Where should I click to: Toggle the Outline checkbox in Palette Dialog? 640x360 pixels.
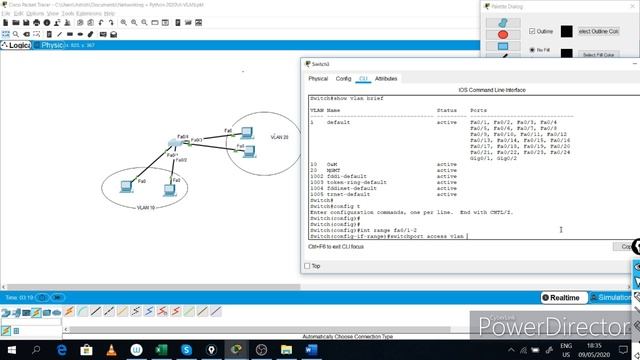(532, 31)
